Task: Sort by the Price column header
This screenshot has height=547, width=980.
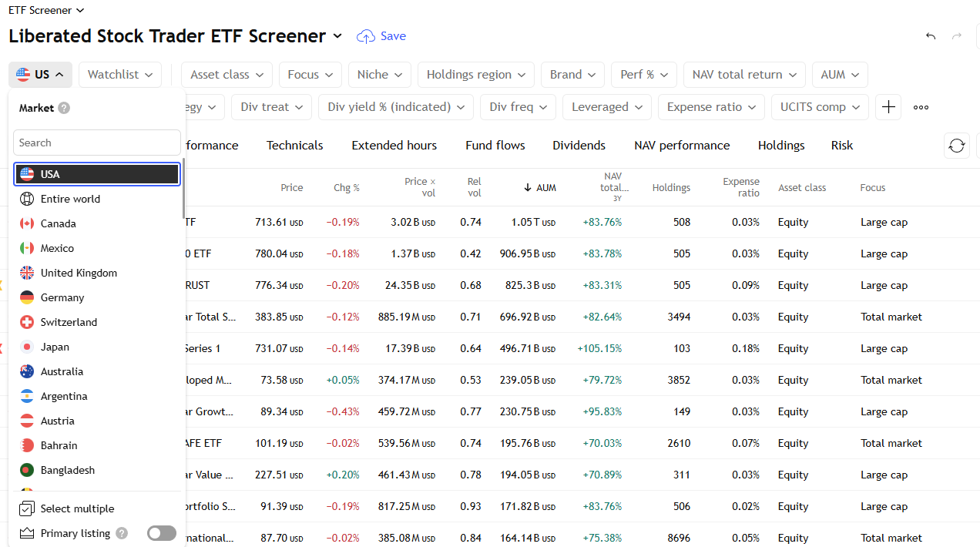Action: 292,188
